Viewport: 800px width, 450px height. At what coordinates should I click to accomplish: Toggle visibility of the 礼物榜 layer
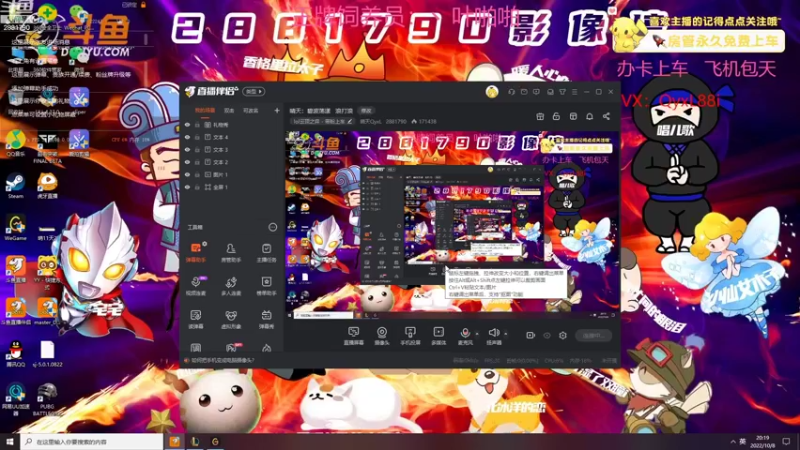pyautogui.click(x=187, y=125)
